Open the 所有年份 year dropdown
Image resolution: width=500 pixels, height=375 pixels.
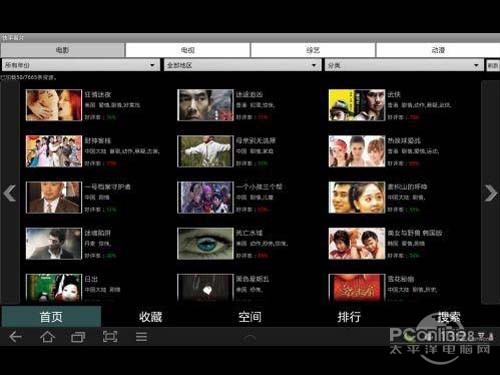pos(80,65)
